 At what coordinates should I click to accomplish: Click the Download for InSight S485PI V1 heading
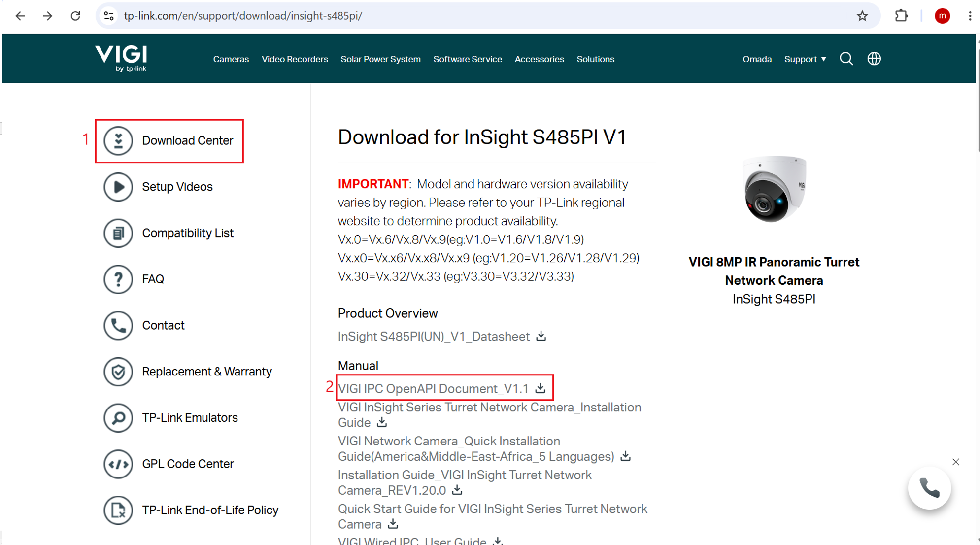pos(482,137)
